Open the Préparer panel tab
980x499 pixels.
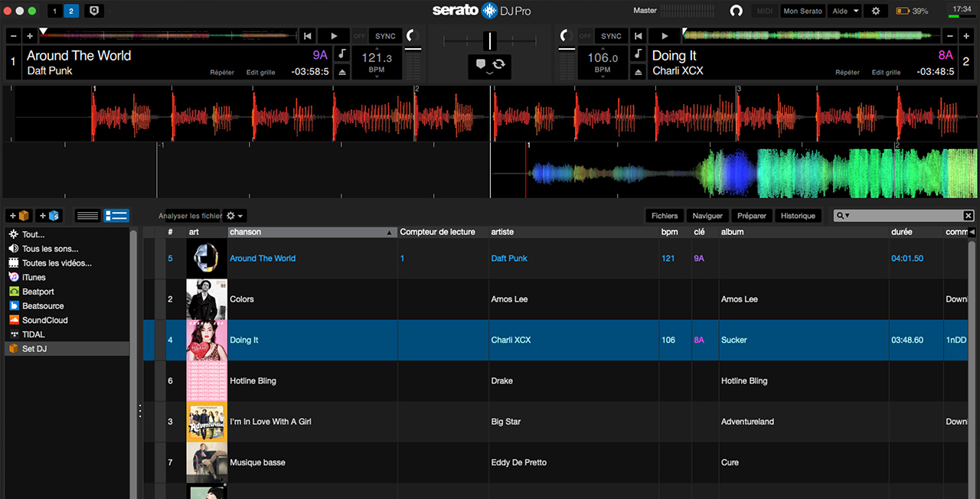tap(752, 216)
